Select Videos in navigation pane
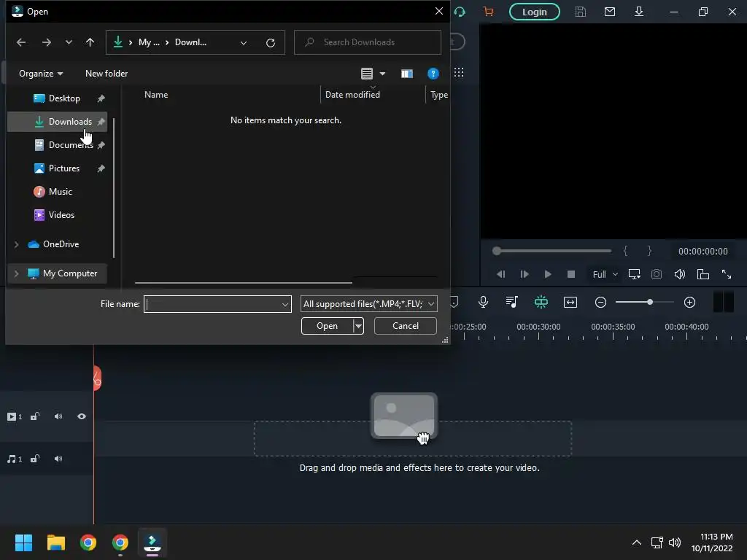 pos(57,215)
